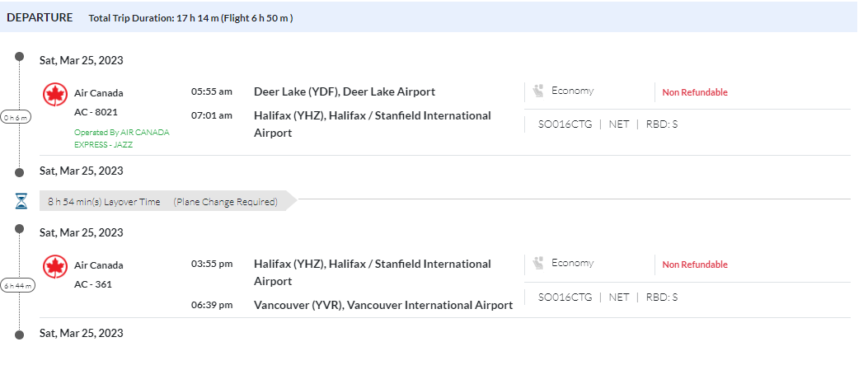This screenshot has height=384, width=868.
Task: Click Operated By AIR CANADA EXPRESS - JAZZ text
Action: coord(121,138)
